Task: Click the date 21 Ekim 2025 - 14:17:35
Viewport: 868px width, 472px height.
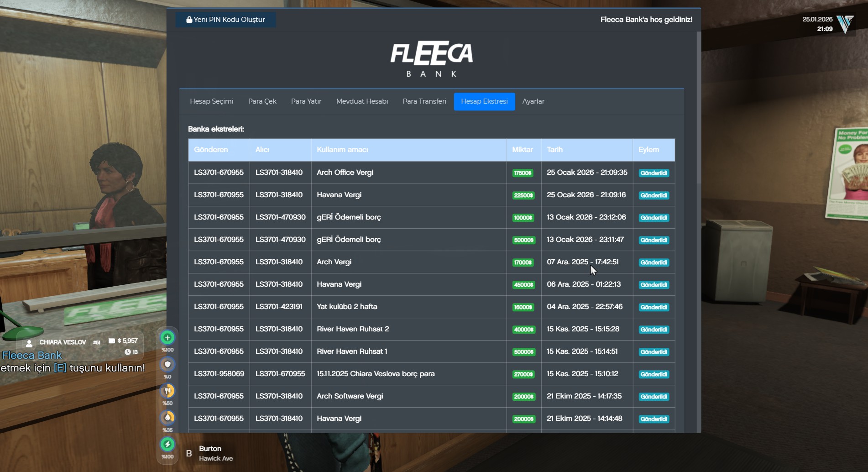Action: tap(584, 396)
